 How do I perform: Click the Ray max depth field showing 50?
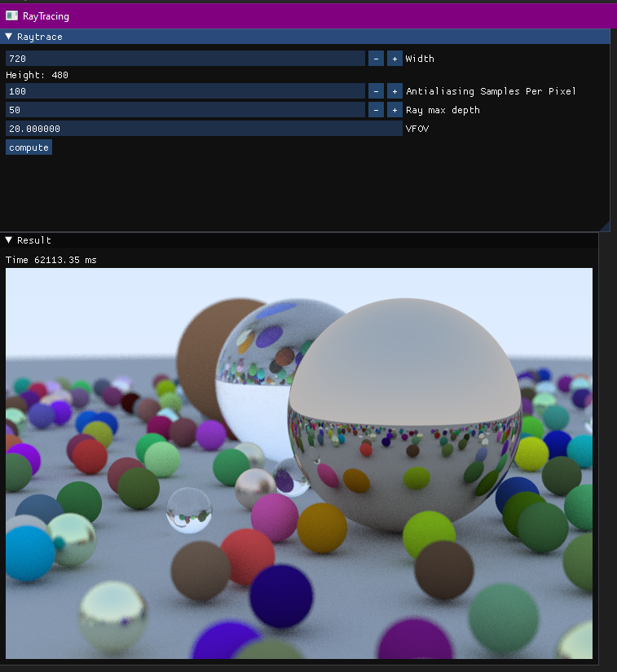pos(185,110)
